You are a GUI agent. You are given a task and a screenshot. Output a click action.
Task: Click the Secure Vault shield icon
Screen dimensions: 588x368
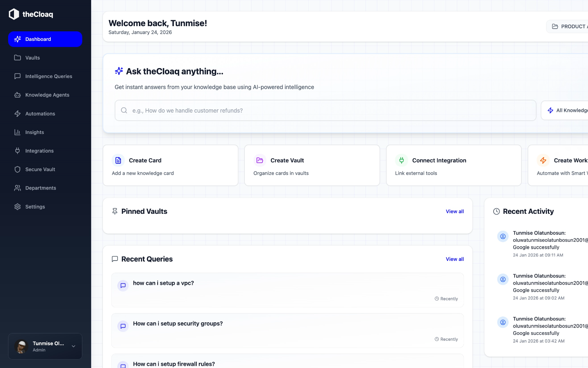click(17, 169)
